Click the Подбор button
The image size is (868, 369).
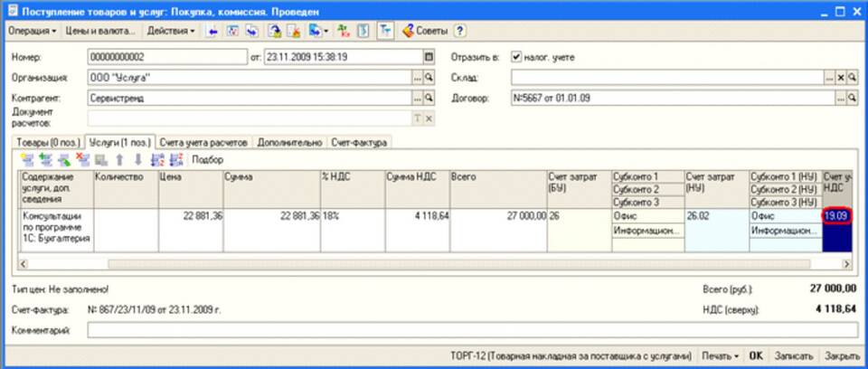(x=207, y=159)
